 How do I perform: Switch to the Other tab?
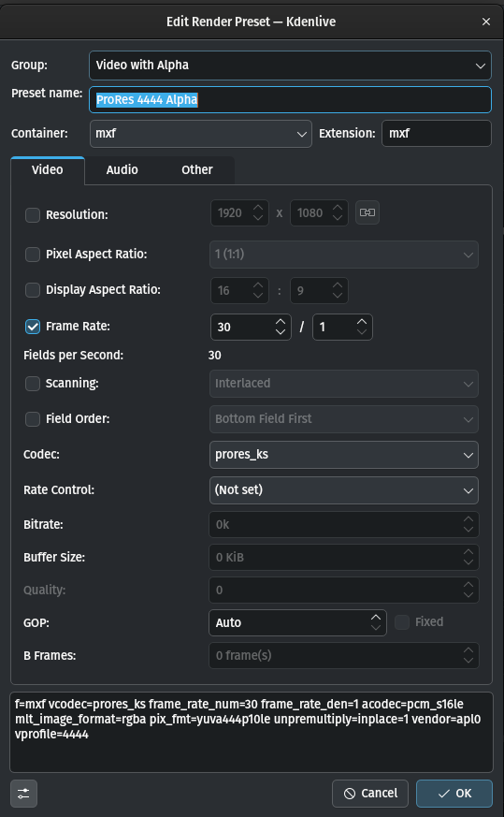pos(196,170)
